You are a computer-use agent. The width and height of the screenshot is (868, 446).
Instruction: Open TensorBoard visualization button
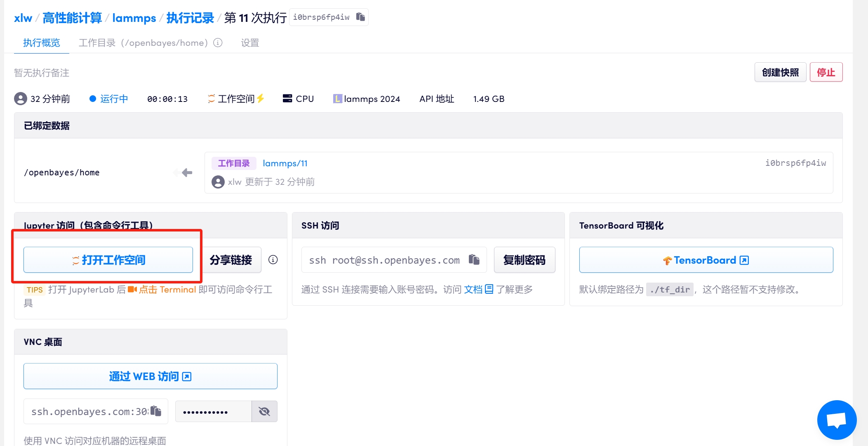coord(706,260)
